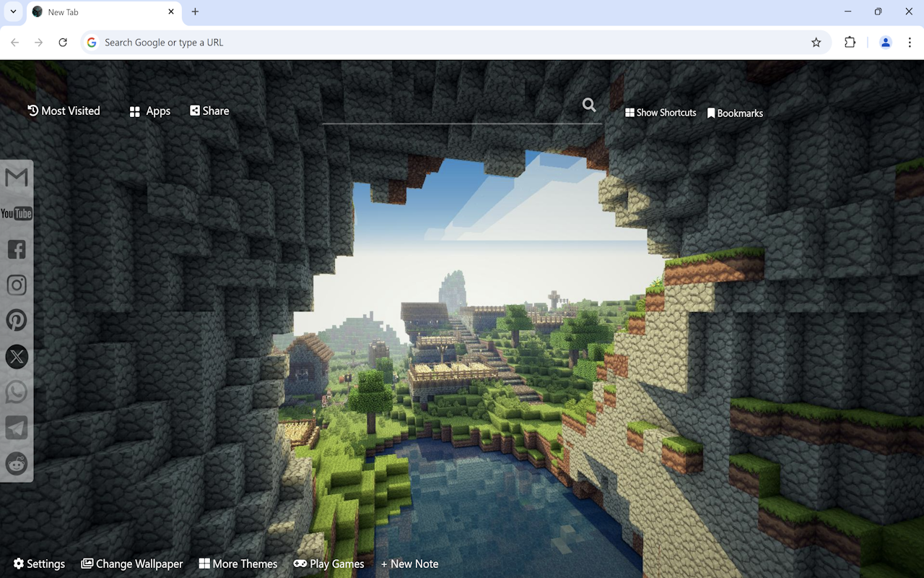Open the YouTube sidebar icon
Screen dimensions: 924x578
(16, 213)
